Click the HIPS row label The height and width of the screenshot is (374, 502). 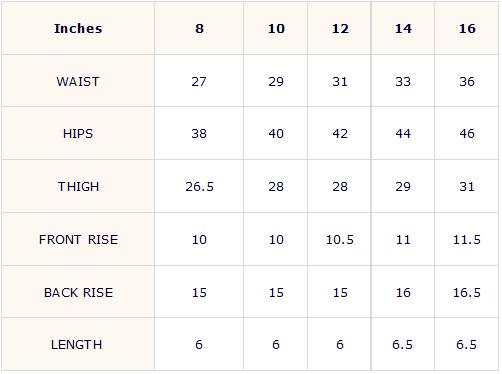tap(78, 133)
